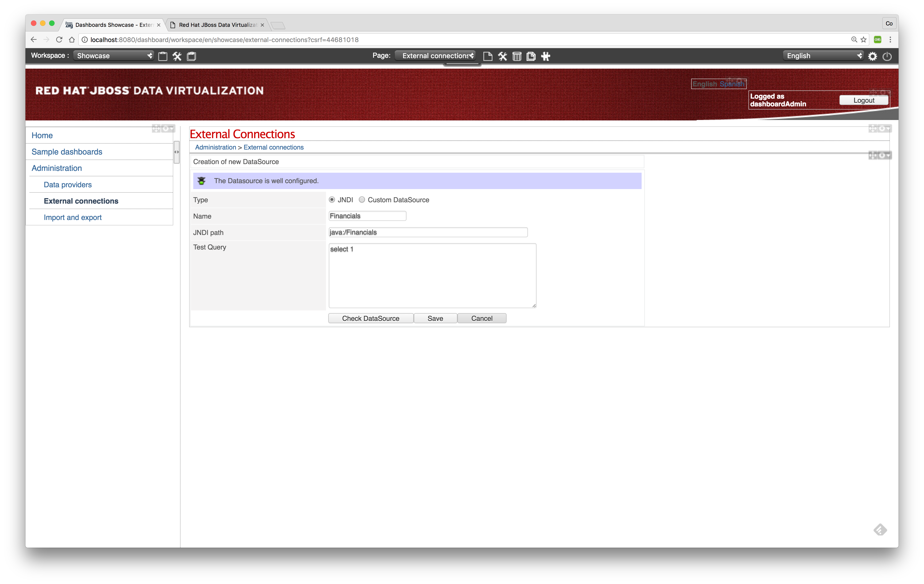Screen dimensions: 924x584
Task: Edit workspace settings using the tools icon
Action: (177, 56)
